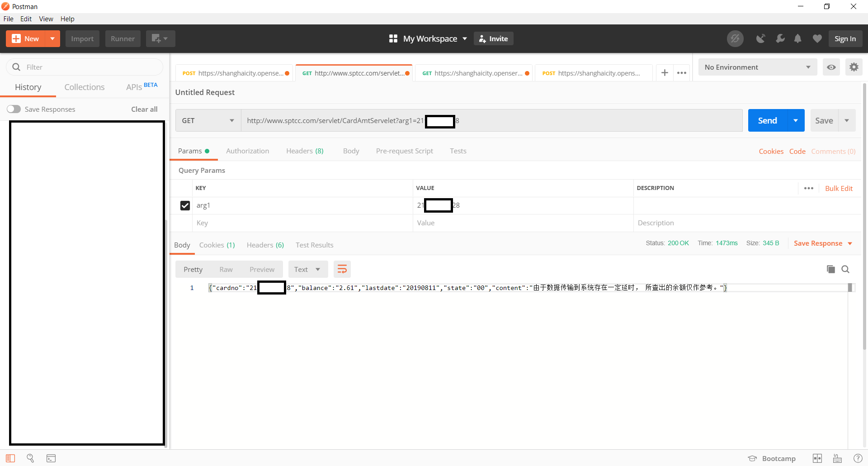Add a new request tab with plus icon
Image resolution: width=868 pixels, height=466 pixels.
pyautogui.click(x=665, y=73)
